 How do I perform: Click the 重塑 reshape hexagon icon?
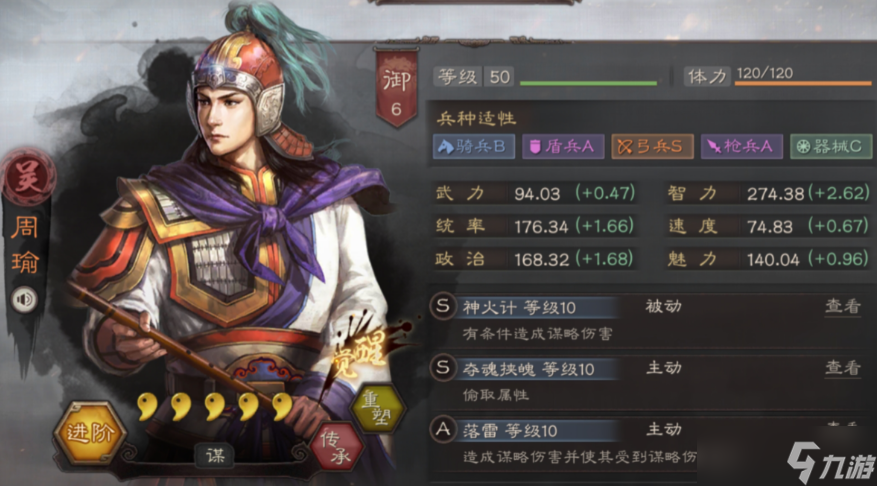click(x=378, y=408)
